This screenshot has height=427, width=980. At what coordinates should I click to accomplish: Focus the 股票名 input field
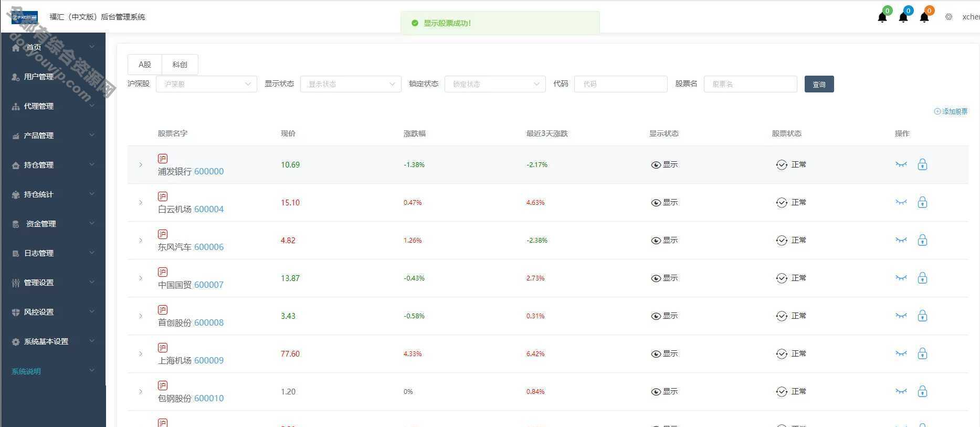[751, 84]
